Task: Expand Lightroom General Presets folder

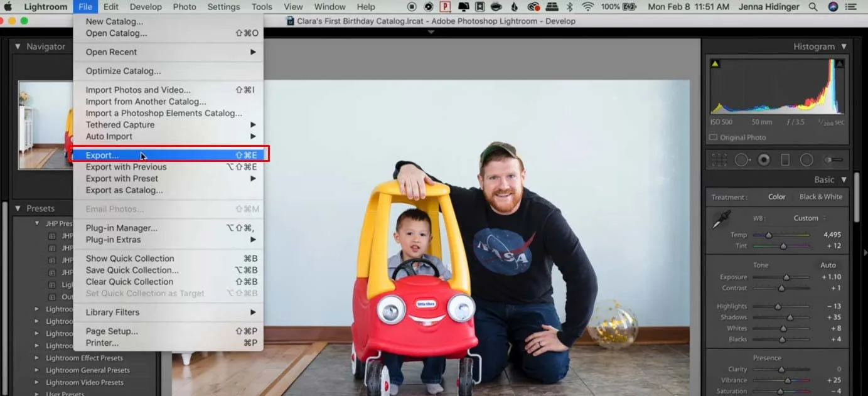Action: [36, 370]
